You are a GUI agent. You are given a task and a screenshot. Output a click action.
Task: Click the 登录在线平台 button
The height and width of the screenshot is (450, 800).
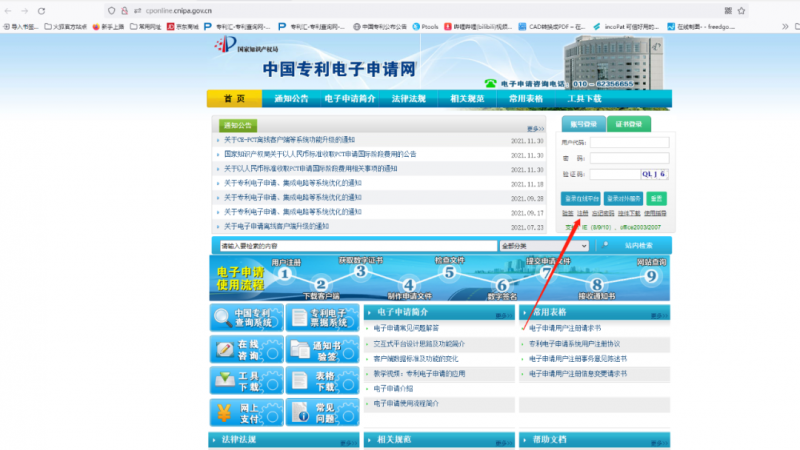point(581,198)
